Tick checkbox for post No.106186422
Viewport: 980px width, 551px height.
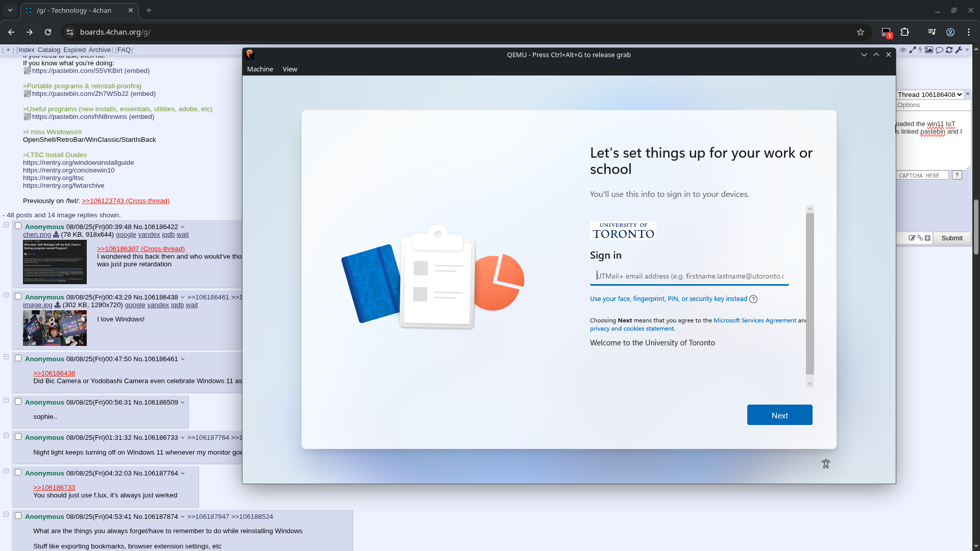[18, 226]
